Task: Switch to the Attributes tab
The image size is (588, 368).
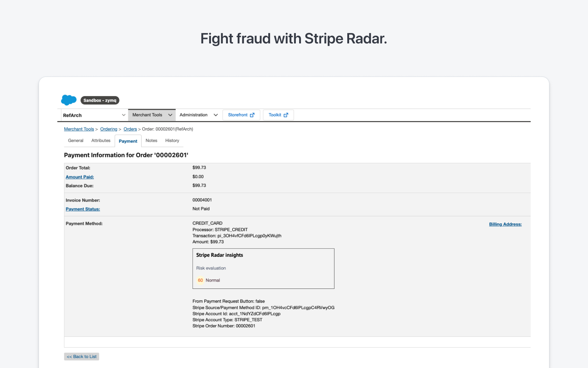Action: pos(101,140)
